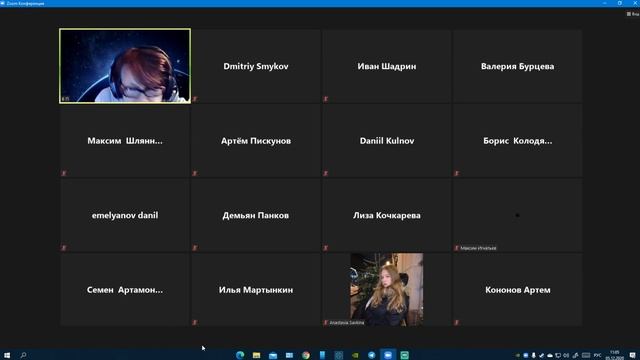The image size is (640, 360).
Task: Select the active speaker video with headphones
Action: [x=125, y=66]
